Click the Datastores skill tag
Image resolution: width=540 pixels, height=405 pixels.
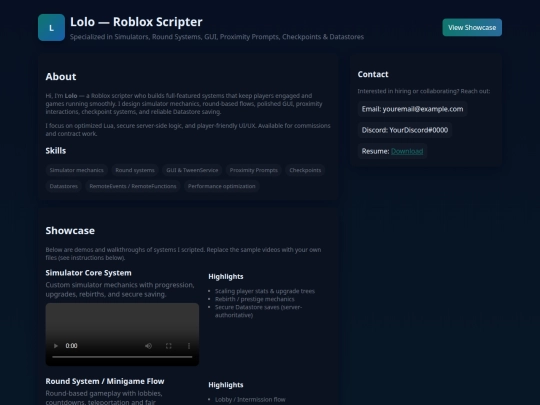coord(64,186)
